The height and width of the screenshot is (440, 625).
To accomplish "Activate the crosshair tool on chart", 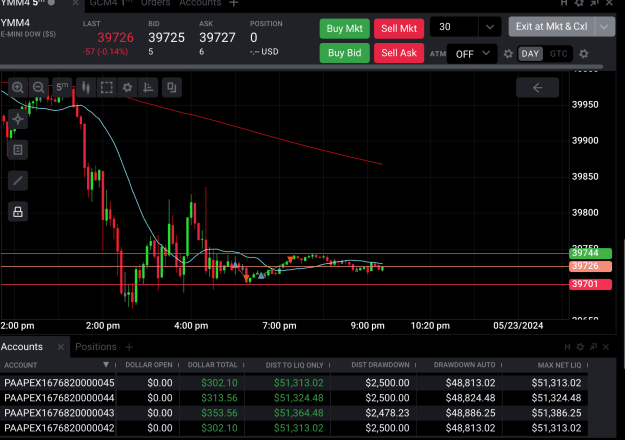I will (18, 119).
